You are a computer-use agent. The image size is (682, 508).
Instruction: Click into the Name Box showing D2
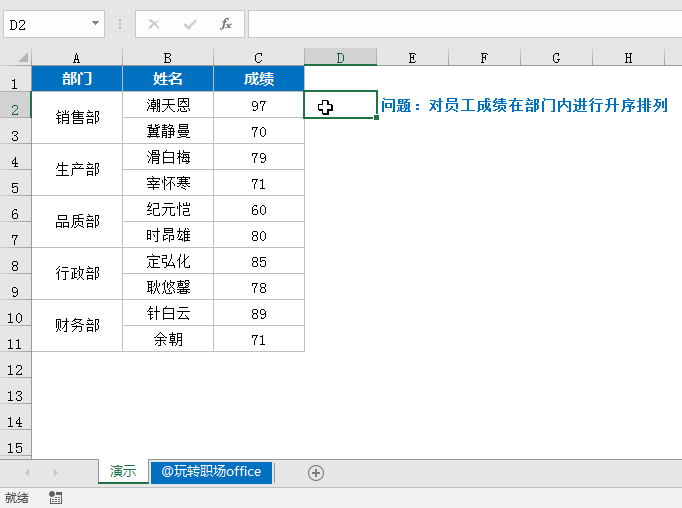pyautogui.click(x=46, y=24)
